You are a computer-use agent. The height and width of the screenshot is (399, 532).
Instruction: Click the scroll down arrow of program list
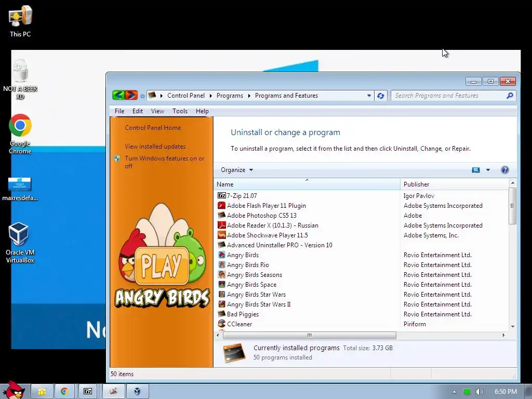point(513,326)
